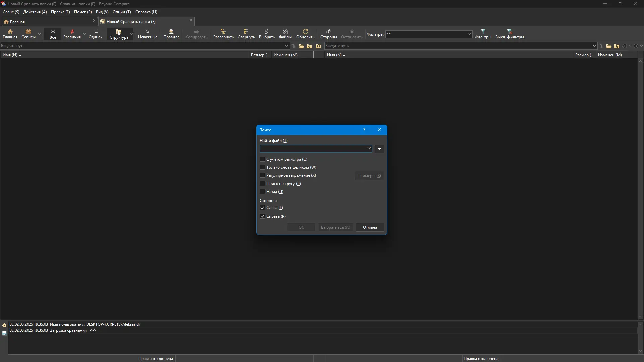
Task: Click the Обновить (refresh) toolbar icon
Action: (x=305, y=34)
